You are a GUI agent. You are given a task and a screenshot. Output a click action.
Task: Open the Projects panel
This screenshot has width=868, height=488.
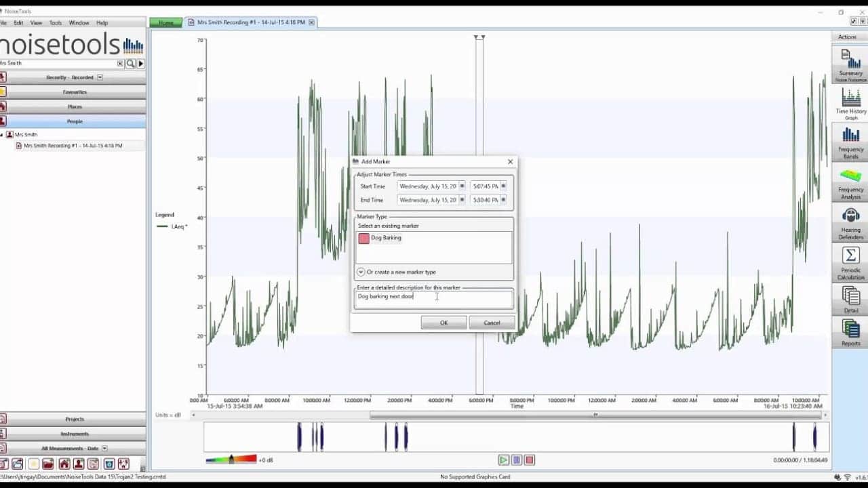point(73,420)
